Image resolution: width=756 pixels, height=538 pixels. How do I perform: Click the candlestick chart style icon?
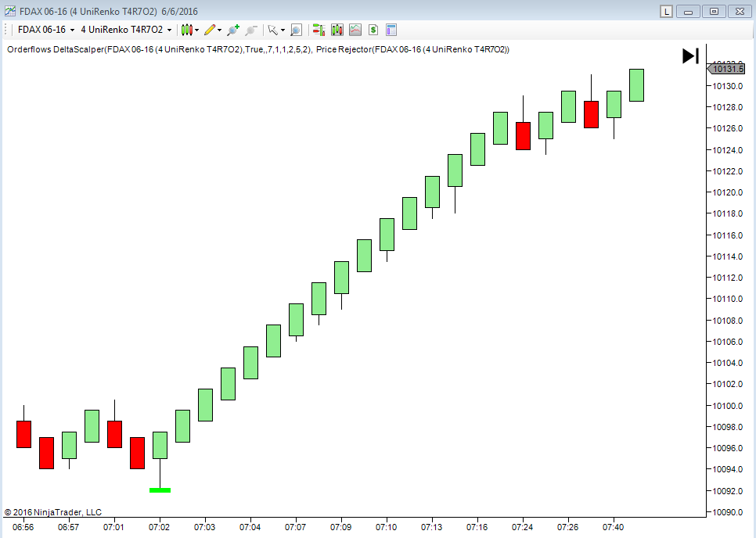[x=186, y=30]
